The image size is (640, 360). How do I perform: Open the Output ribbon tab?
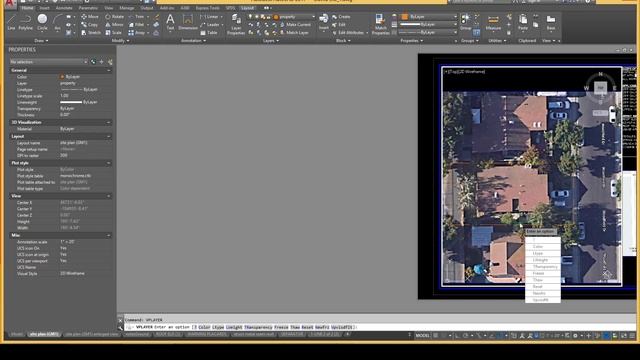(x=147, y=8)
